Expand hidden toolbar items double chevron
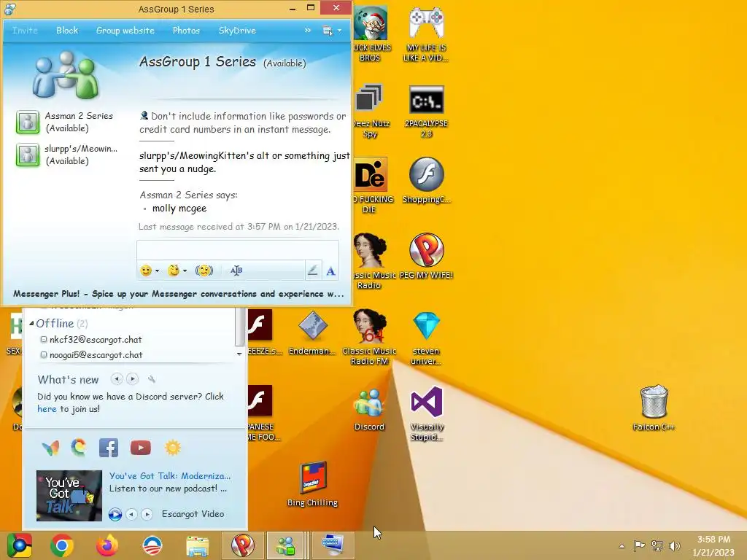747x560 pixels. tap(308, 31)
